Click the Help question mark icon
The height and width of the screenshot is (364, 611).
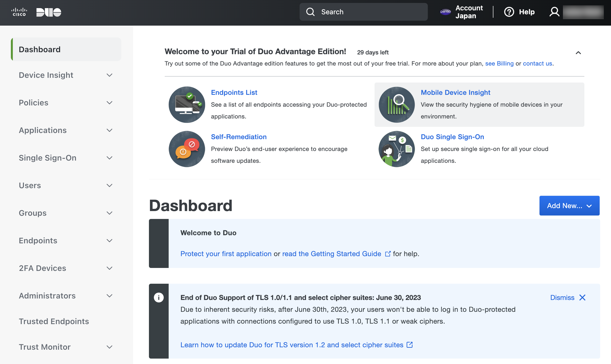(509, 12)
